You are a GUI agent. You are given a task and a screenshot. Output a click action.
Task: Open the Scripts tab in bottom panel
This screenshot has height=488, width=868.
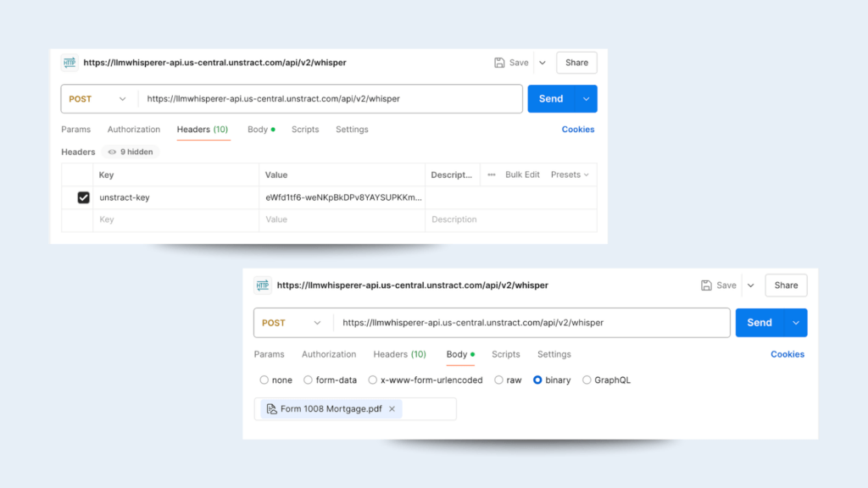(x=505, y=354)
